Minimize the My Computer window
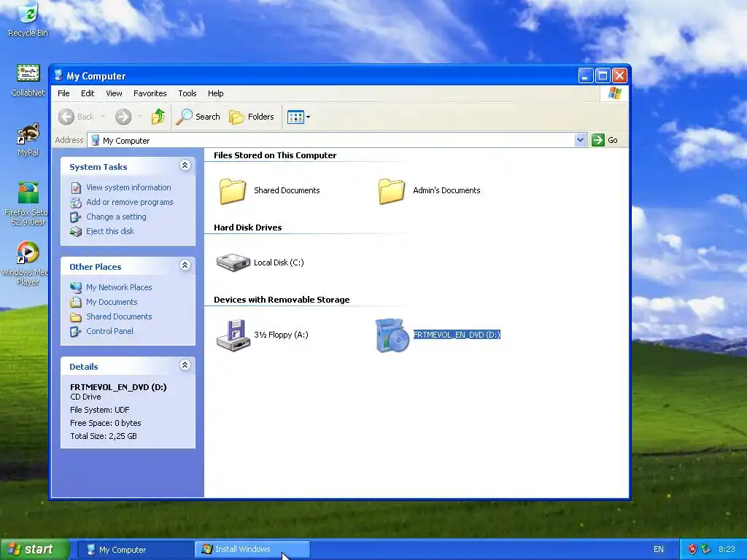The width and height of the screenshot is (747, 560). coord(586,76)
